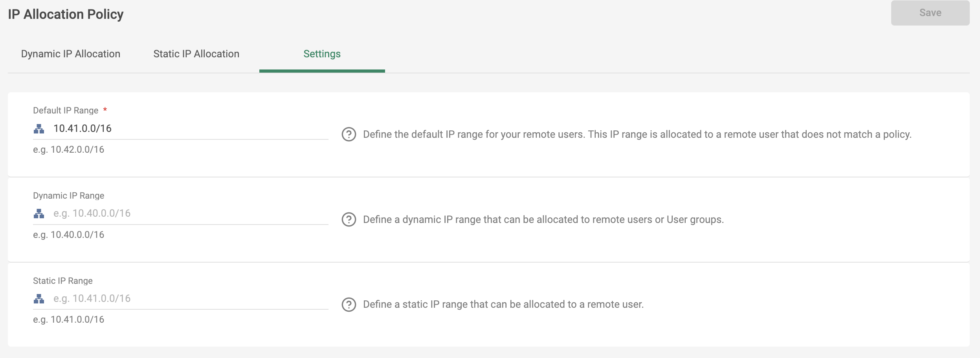Click the Static IP Range label
This screenshot has width=980, height=358.
coord(63,281)
